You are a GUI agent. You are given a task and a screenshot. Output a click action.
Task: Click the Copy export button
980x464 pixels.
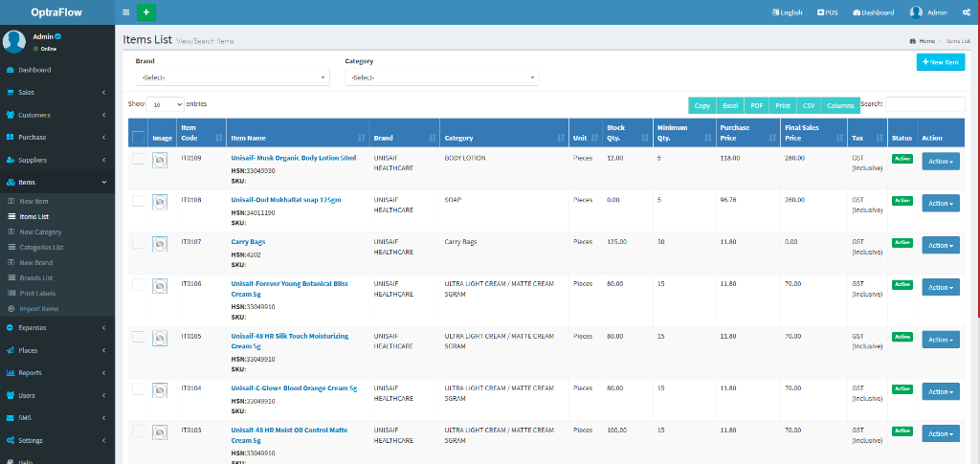click(x=702, y=105)
